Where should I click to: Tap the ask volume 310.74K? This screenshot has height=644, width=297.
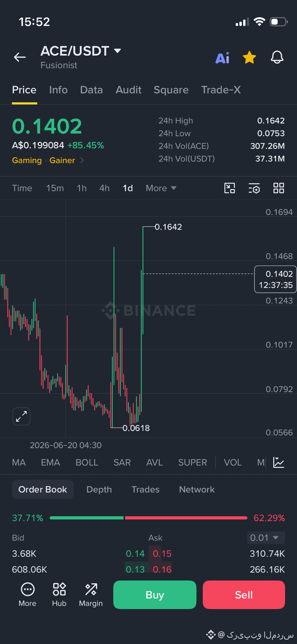pyautogui.click(x=267, y=554)
